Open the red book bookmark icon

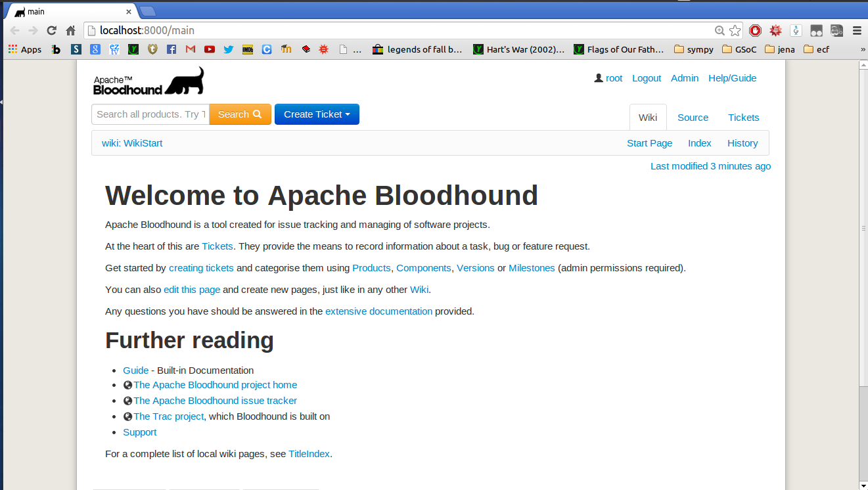[305, 49]
